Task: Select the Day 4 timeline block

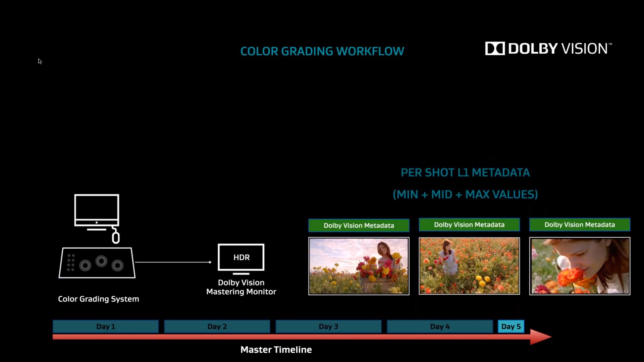Action: [x=440, y=326]
